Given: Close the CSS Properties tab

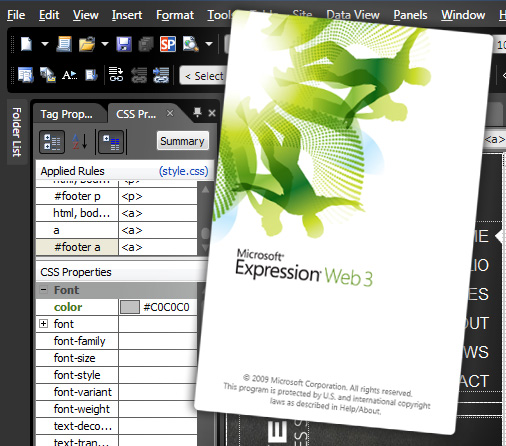Looking at the screenshot, I should [170, 113].
